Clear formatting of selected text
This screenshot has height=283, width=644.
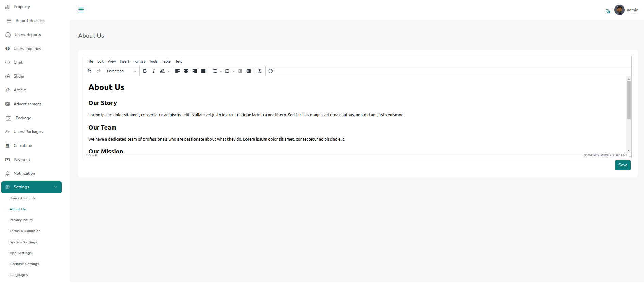coord(260,71)
